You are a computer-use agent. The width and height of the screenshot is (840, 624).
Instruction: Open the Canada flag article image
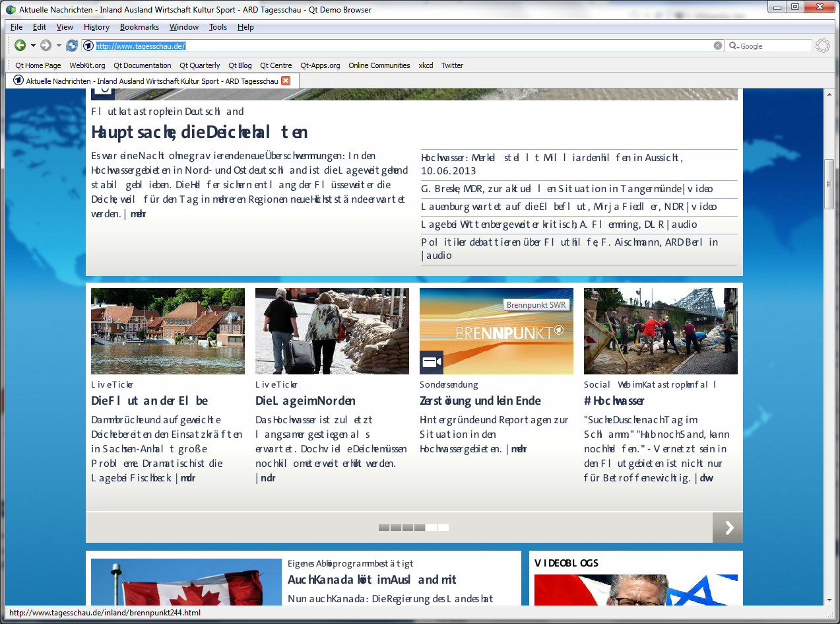(x=186, y=582)
